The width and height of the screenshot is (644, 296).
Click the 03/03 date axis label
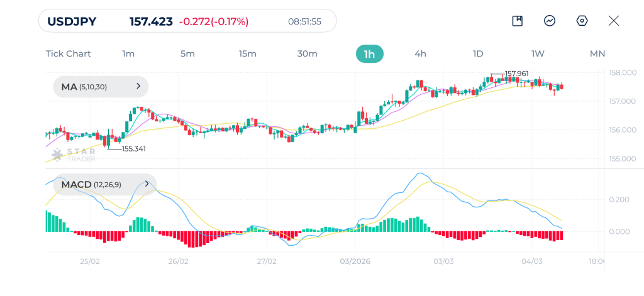[x=443, y=261]
